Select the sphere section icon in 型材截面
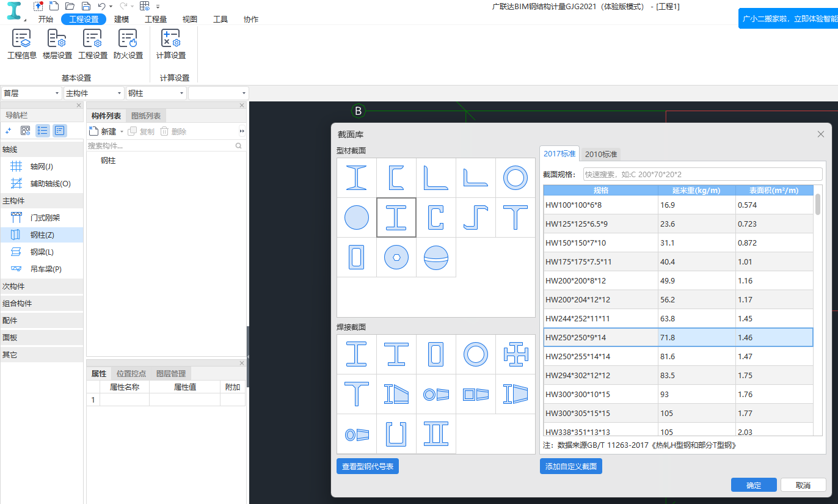 436,257
